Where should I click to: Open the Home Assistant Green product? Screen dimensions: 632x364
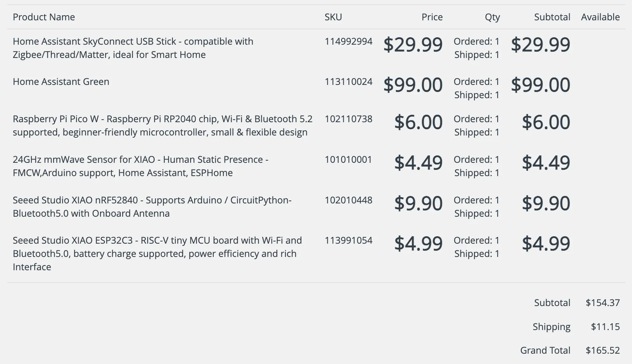point(61,82)
